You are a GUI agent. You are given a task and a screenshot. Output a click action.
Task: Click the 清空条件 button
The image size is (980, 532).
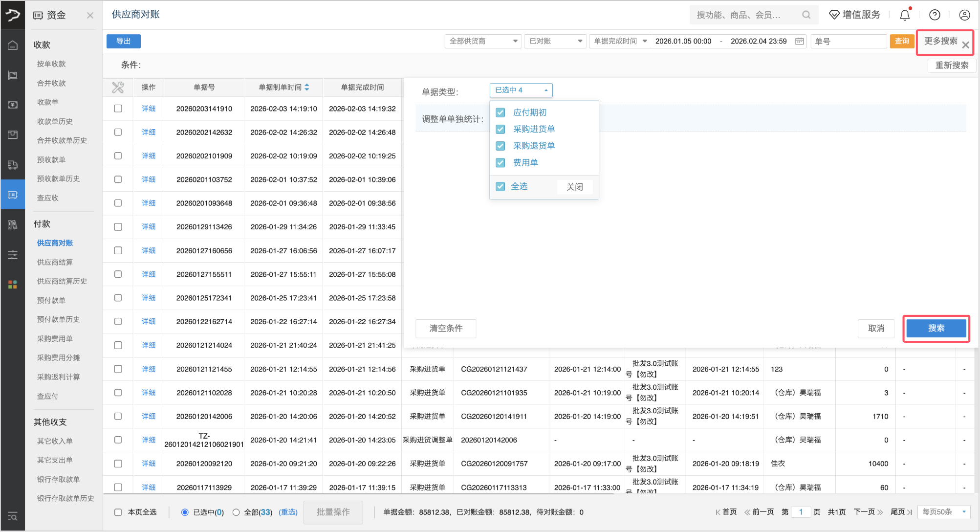tap(445, 328)
